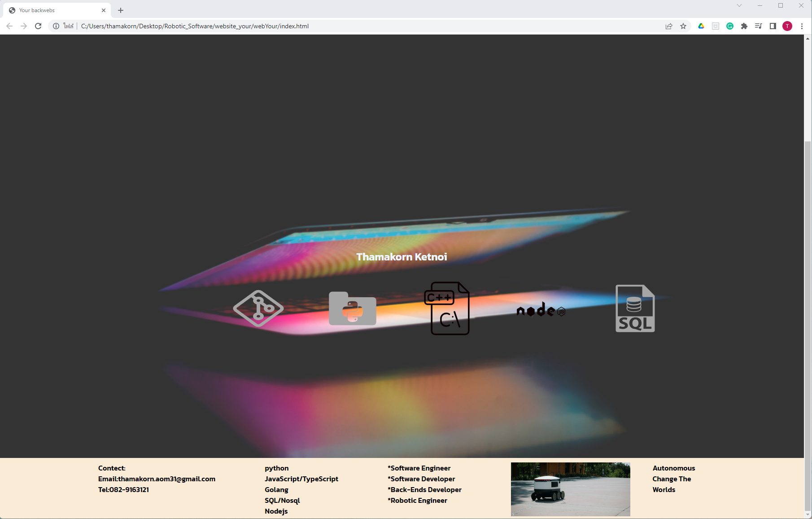Click the Google Drive extension icon
812x519 pixels.
pyautogui.click(x=701, y=26)
